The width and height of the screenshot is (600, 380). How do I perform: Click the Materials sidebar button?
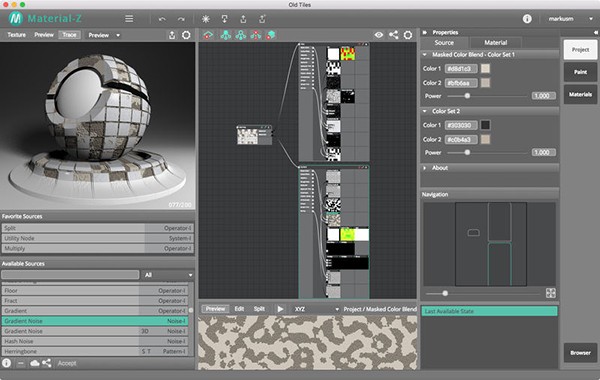point(580,94)
